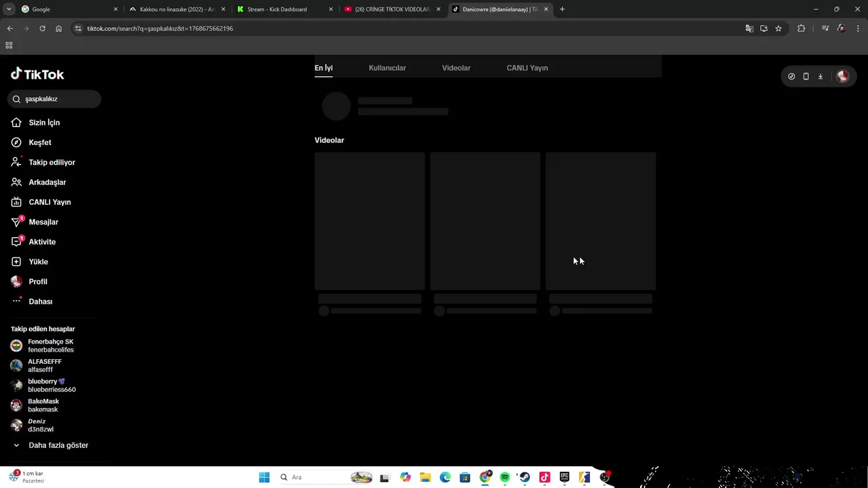Click the second loading video thumbnail

(x=485, y=221)
